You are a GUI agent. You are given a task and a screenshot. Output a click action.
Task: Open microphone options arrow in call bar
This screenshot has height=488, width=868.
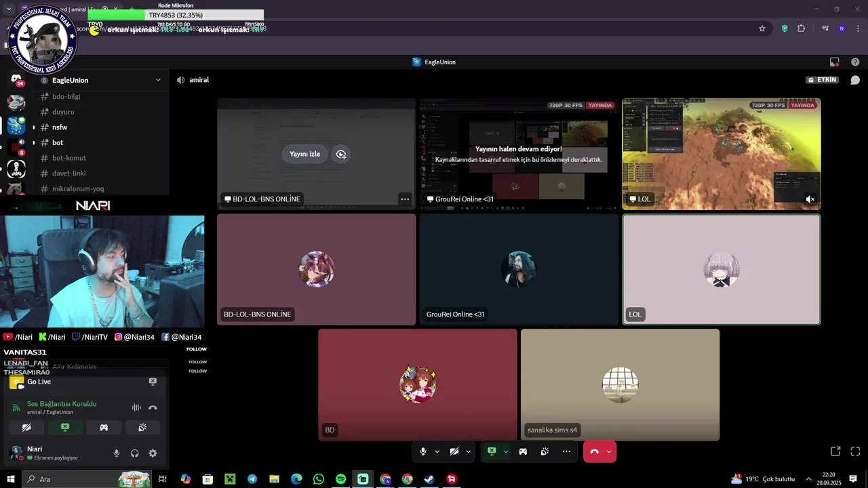pyautogui.click(x=437, y=451)
